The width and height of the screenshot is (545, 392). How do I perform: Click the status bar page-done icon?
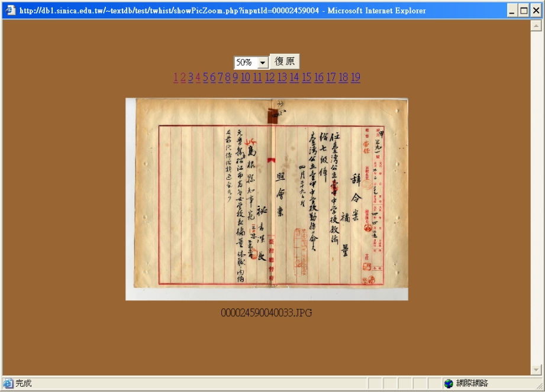coord(8,384)
